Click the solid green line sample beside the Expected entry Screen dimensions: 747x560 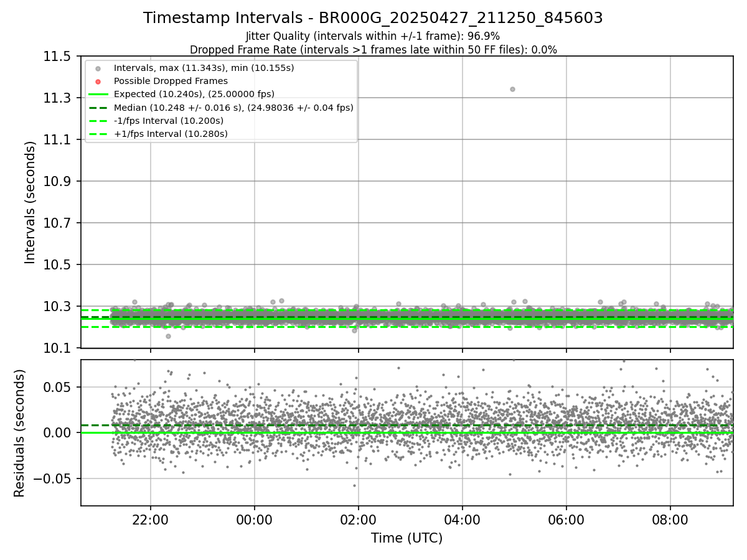[x=98, y=95]
